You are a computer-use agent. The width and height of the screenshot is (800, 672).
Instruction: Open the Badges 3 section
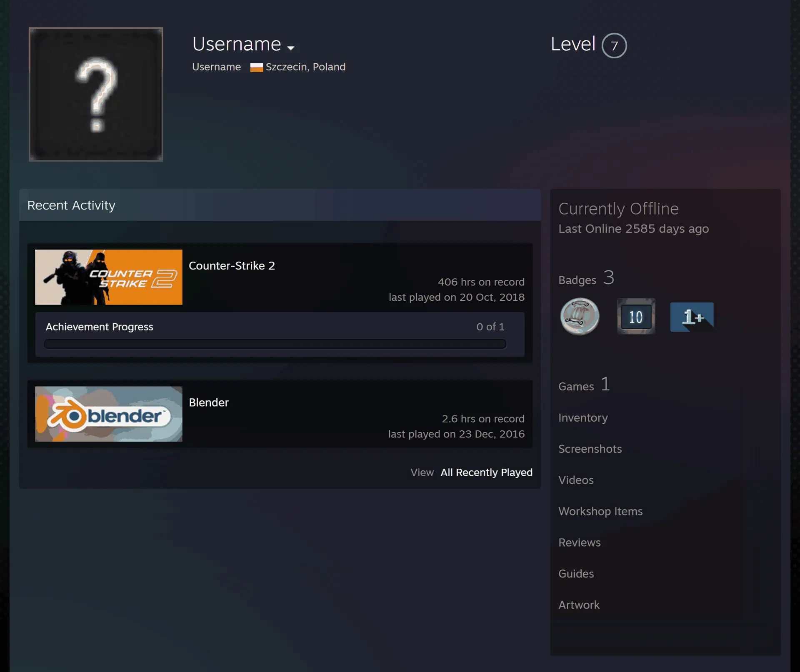(x=586, y=278)
